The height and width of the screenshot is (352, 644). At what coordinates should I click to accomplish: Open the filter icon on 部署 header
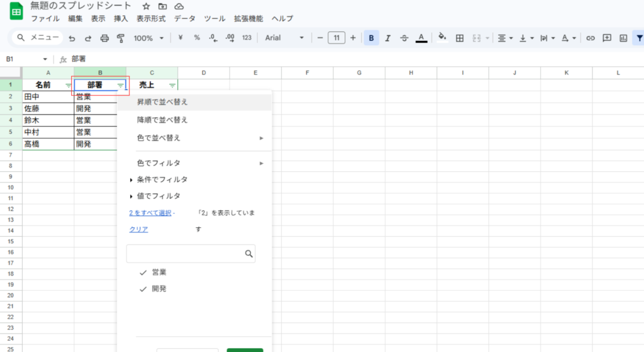tap(120, 86)
